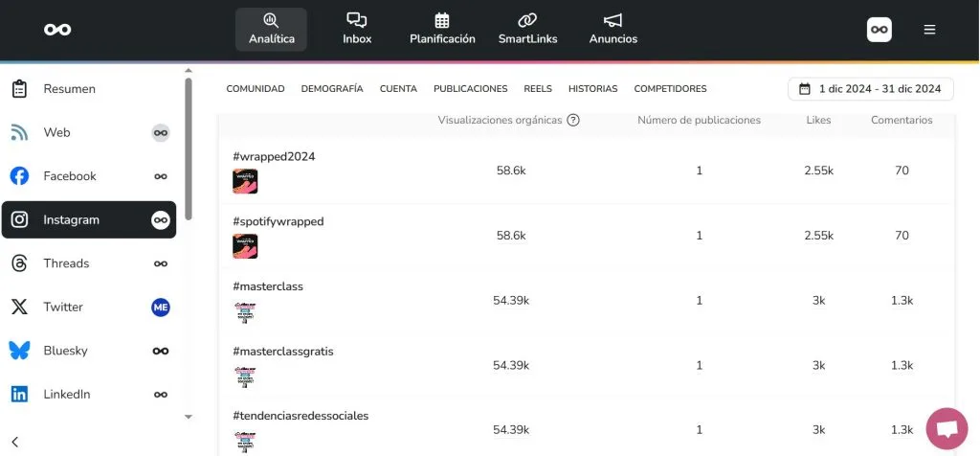Switch to the Demografía tab
980x456 pixels.
332,89
